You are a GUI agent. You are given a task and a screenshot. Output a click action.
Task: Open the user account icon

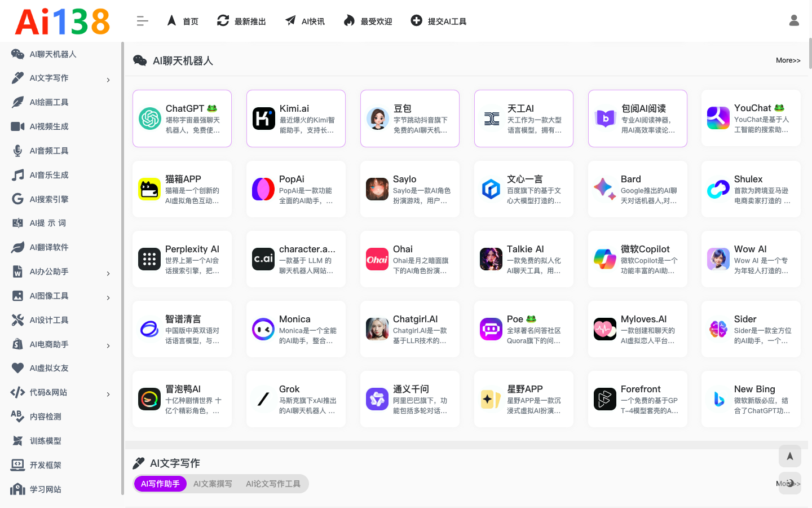point(794,21)
